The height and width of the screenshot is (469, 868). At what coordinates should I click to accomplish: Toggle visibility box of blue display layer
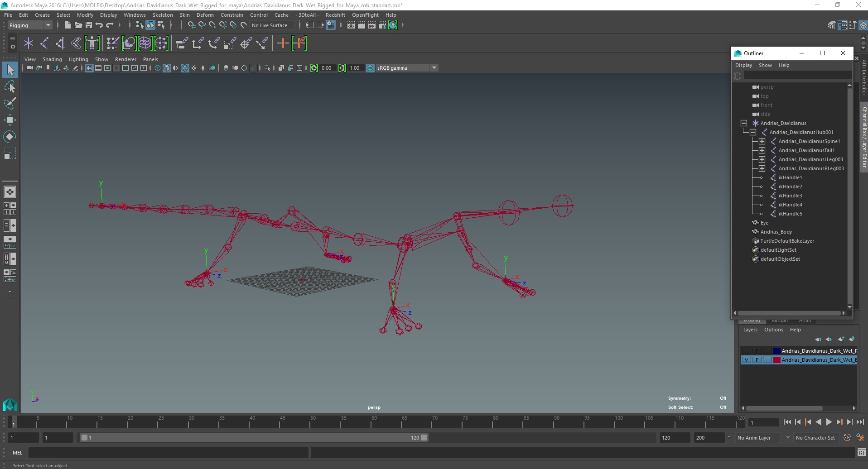click(x=747, y=351)
